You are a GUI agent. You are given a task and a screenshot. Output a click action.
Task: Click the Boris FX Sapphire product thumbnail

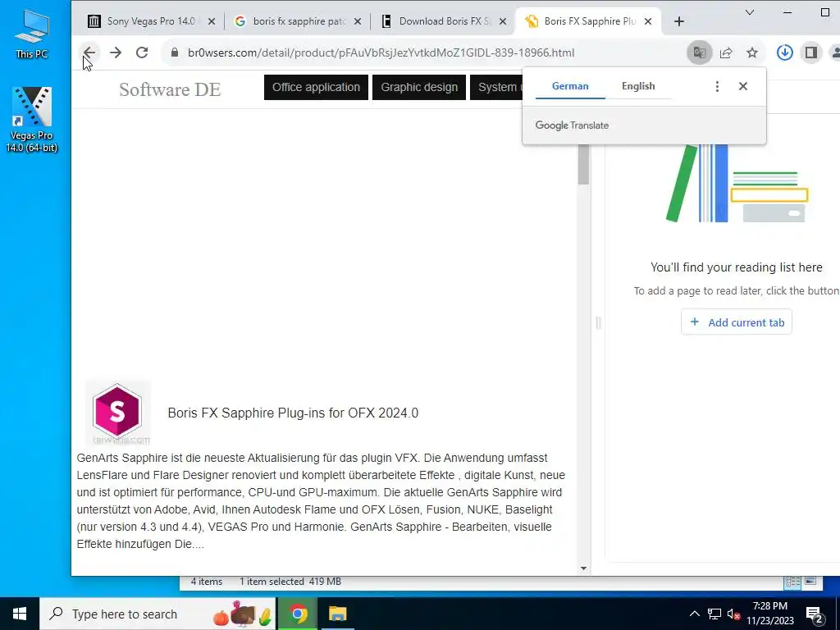pos(117,413)
